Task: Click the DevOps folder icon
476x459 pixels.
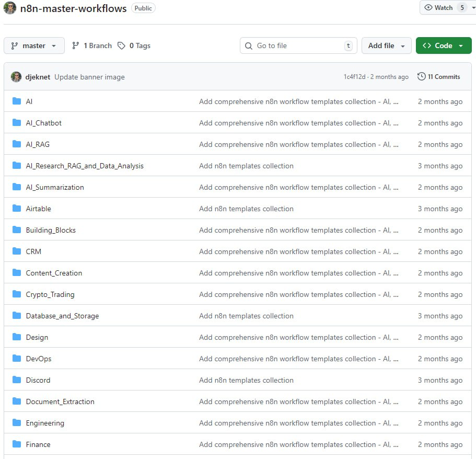Action: point(17,358)
